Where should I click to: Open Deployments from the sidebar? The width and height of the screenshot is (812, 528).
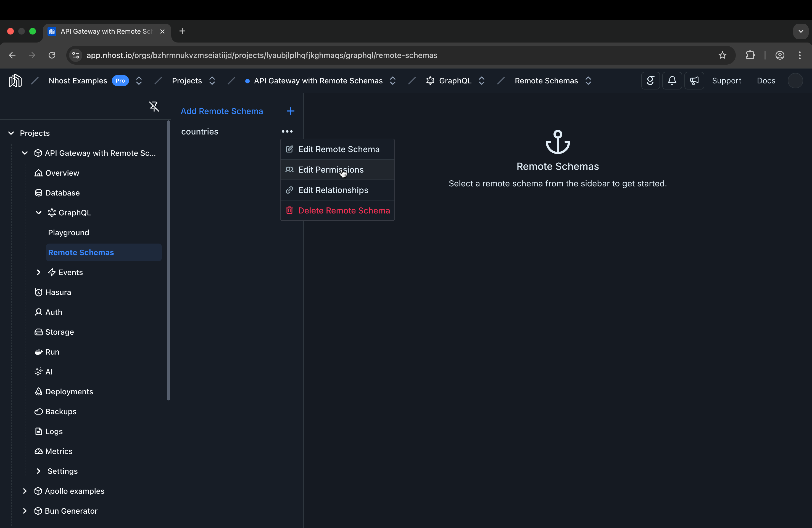[x=68, y=391]
